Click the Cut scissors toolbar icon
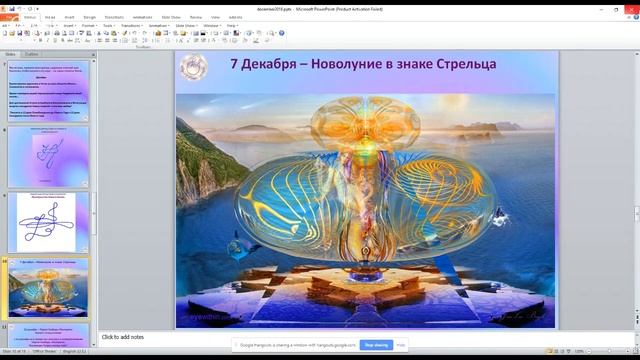Viewport: 640px width, 360px height. (99, 33)
